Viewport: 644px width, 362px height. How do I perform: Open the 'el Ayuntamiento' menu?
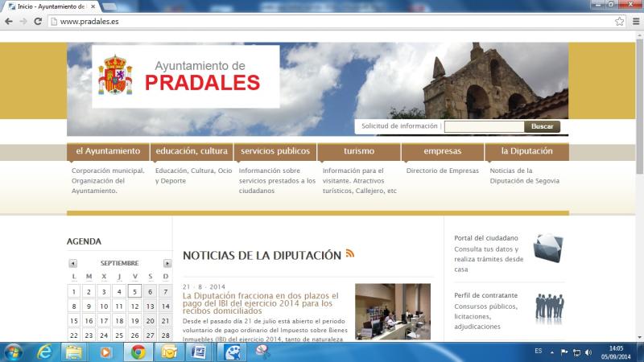(x=108, y=151)
